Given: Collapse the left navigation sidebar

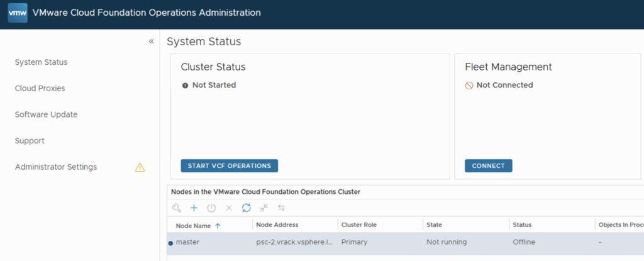Looking at the screenshot, I should tap(151, 42).
